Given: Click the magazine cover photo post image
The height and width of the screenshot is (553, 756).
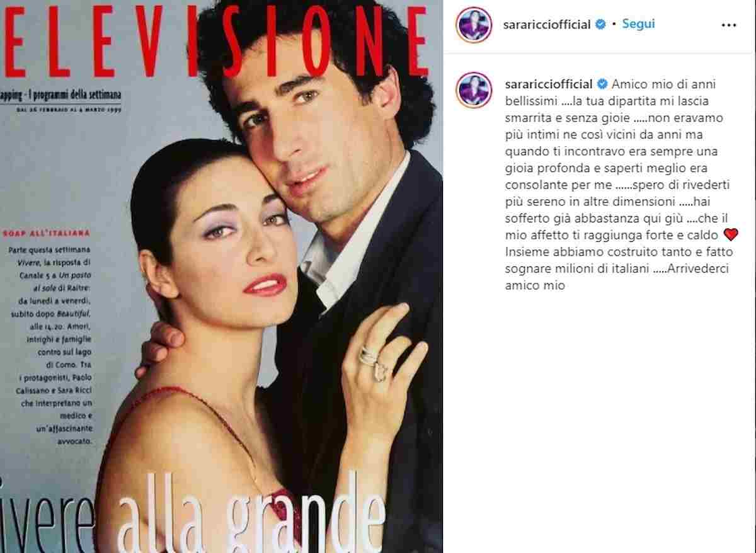Looking at the screenshot, I should click(221, 276).
